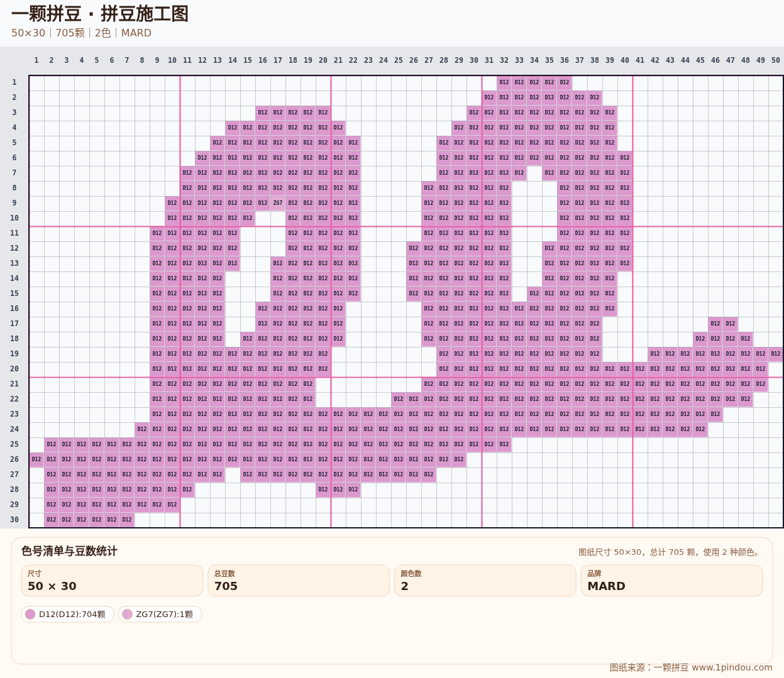
Task: Click the D12 bead in row 3, column 16
Action: click(x=263, y=112)
